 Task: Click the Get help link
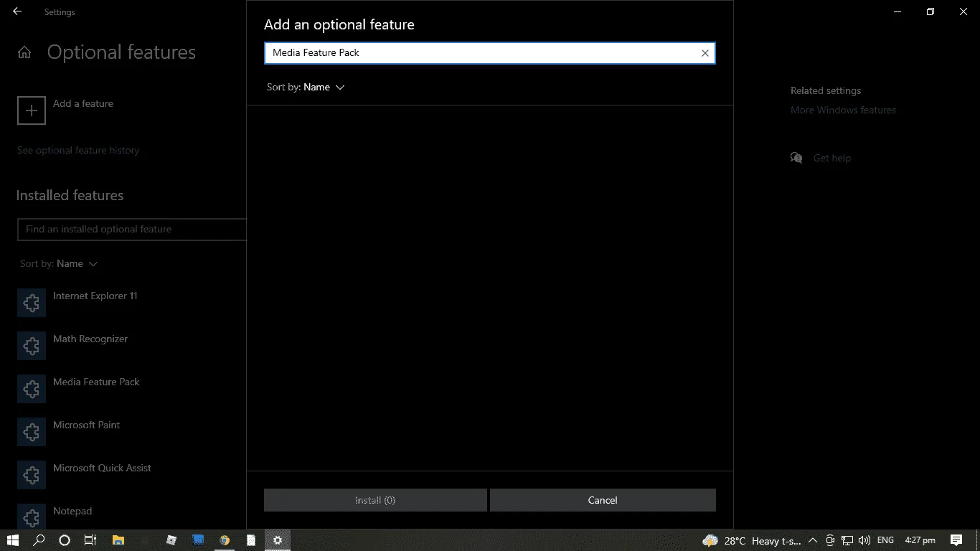pyautogui.click(x=831, y=158)
